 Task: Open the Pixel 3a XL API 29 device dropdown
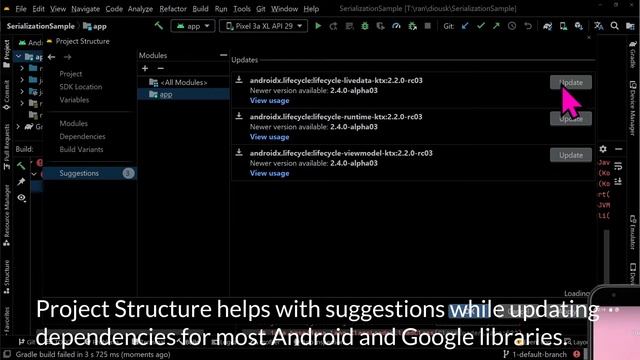tap(263, 26)
